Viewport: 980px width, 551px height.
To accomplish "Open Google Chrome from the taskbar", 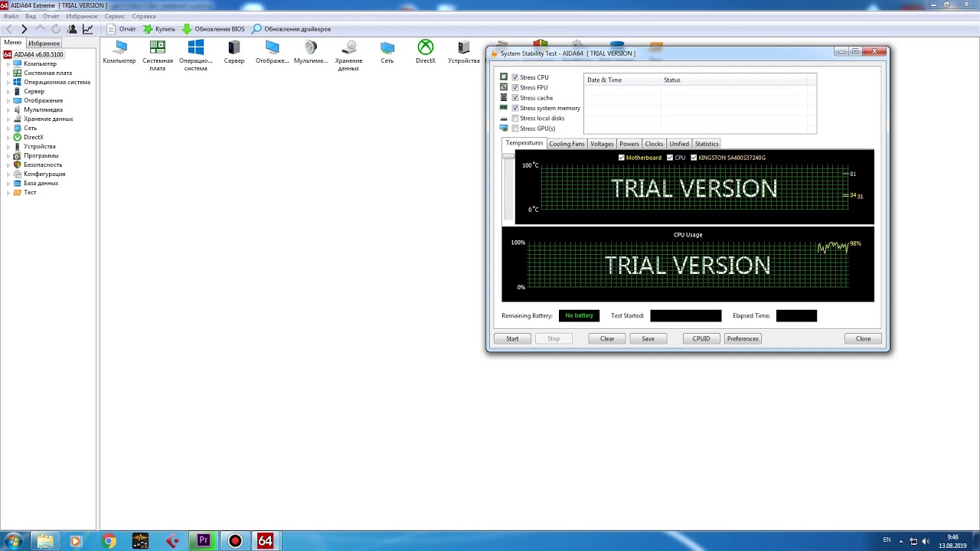I will [109, 541].
